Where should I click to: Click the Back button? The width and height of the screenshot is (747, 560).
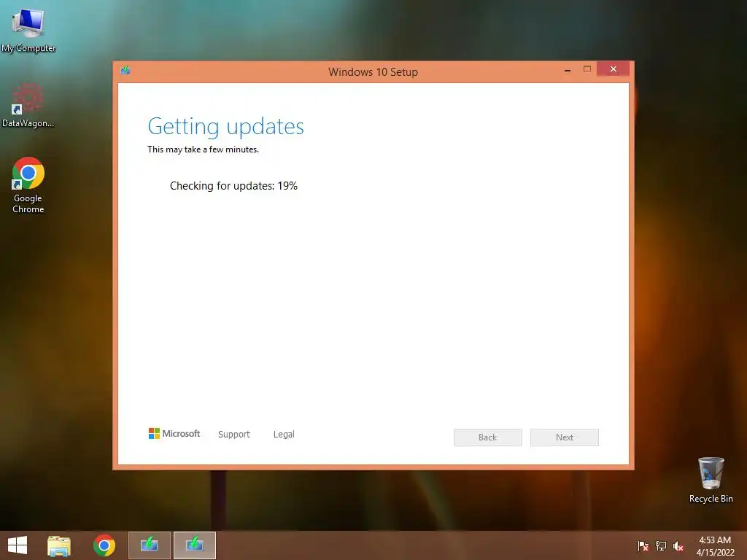(488, 437)
